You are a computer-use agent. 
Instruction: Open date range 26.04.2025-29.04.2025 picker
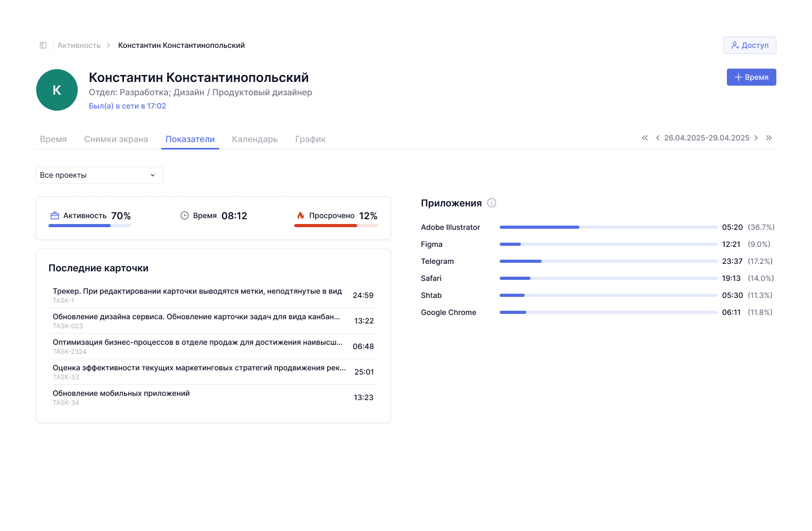(x=706, y=138)
